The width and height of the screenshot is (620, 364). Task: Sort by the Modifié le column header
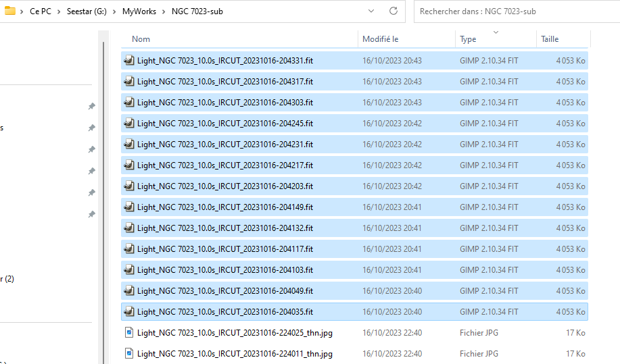[381, 39]
